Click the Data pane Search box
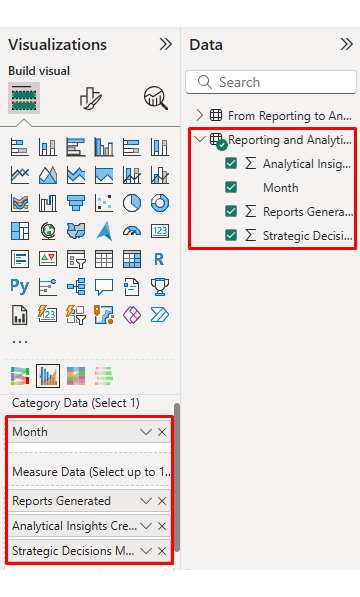Image resolution: width=360 pixels, height=597 pixels. [271, 82]
